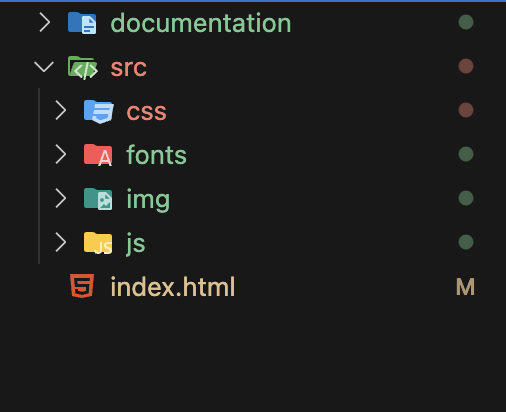Screen dimensions: 506x412
Task: Click the js folder icon
Action: 98,243
